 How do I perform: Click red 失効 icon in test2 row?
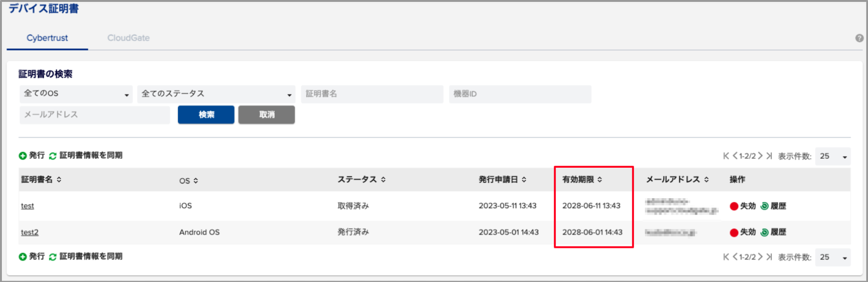[x=734, y=232]
